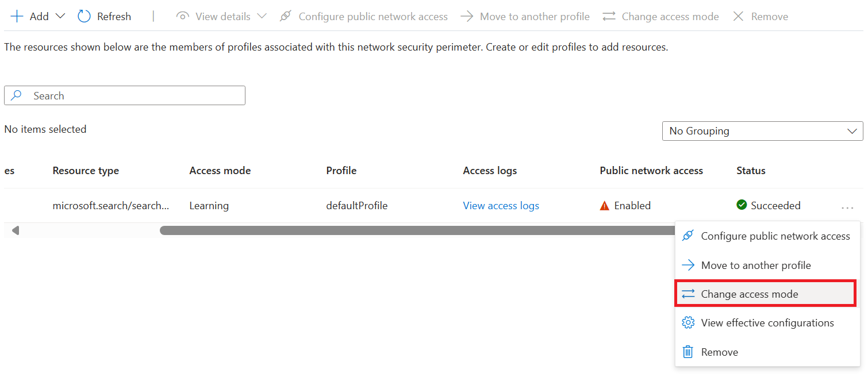Click the Remove X icon in the toolbar
868x381 pixels.
click(739, 16)
